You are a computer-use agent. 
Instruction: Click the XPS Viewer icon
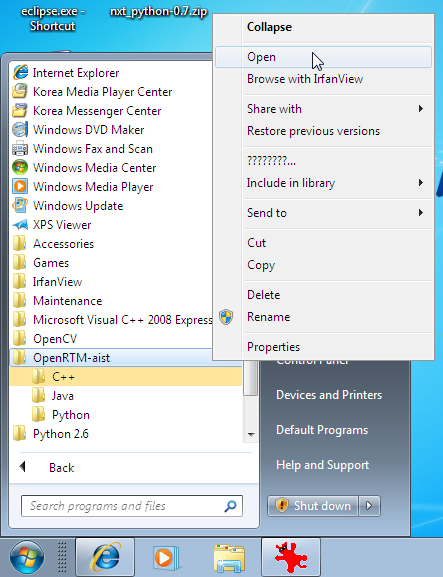pyautogui.click(x=20, y=224)
